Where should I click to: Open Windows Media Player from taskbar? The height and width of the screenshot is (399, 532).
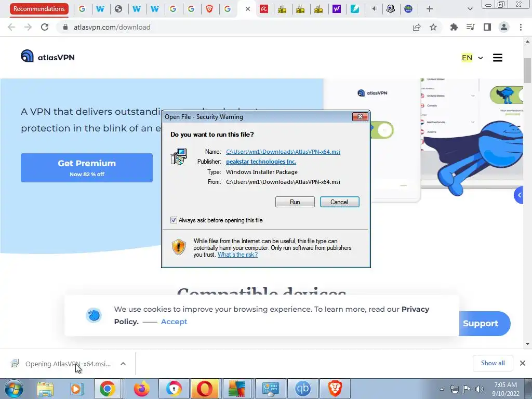(77, 389)
